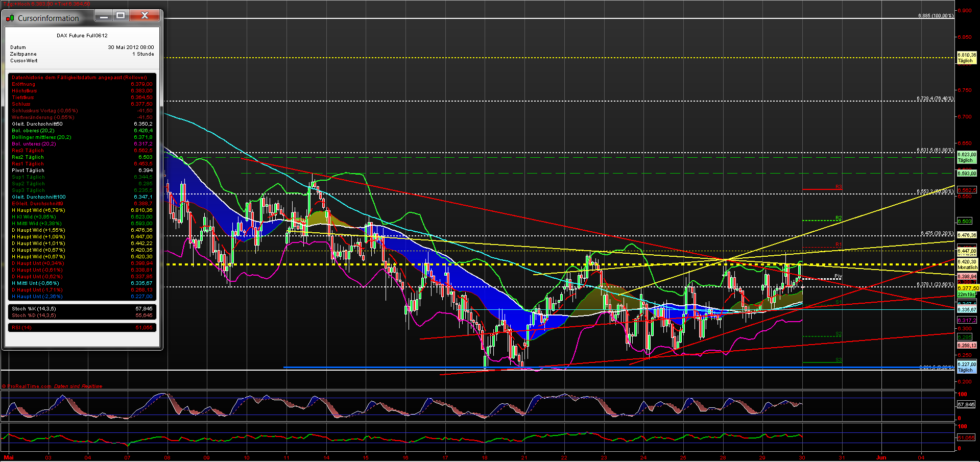The image size is (980, 462).
Task: Click the S2 pivot support label
Action: [839, 334]
